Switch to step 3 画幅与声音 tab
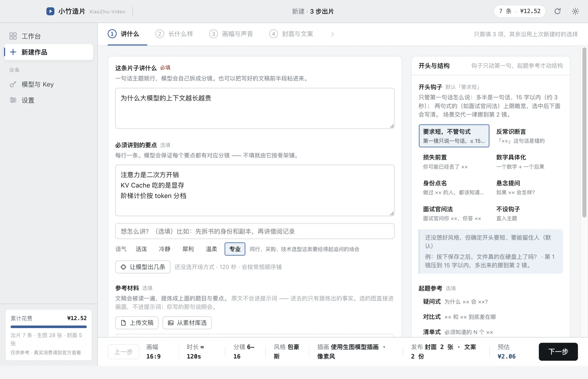588x379 pixels. [x=231, y=34]
